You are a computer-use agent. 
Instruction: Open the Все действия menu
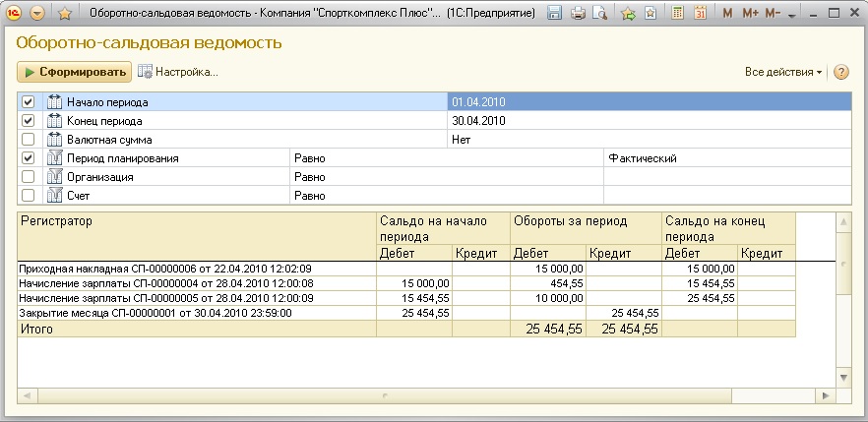782,72
